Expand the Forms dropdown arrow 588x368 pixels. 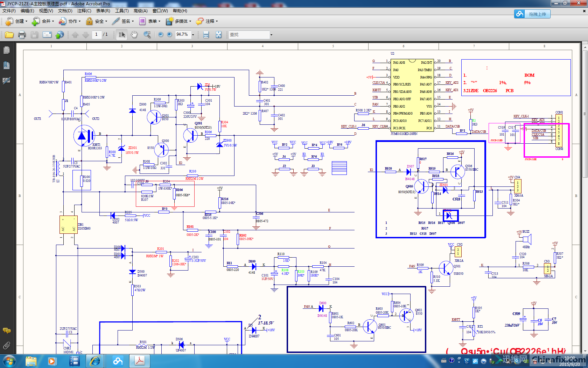point(159,21)
